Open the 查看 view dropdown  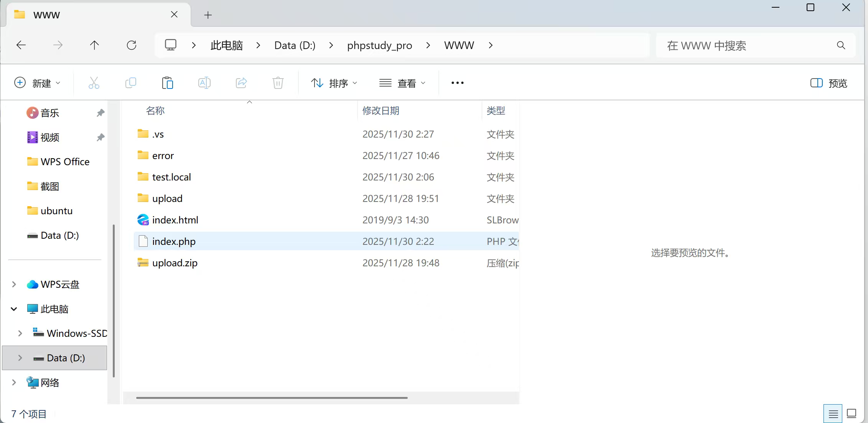(x=402, y=83)
